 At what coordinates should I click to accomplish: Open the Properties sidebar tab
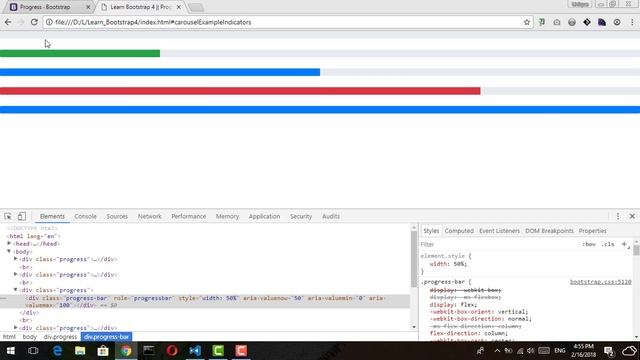tap(592, 231)
